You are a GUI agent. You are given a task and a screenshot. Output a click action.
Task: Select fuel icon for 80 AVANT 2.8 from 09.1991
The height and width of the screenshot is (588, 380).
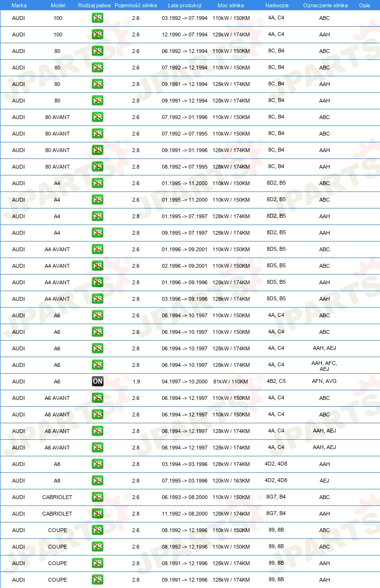pyautogui.click(x=98, y=150)
